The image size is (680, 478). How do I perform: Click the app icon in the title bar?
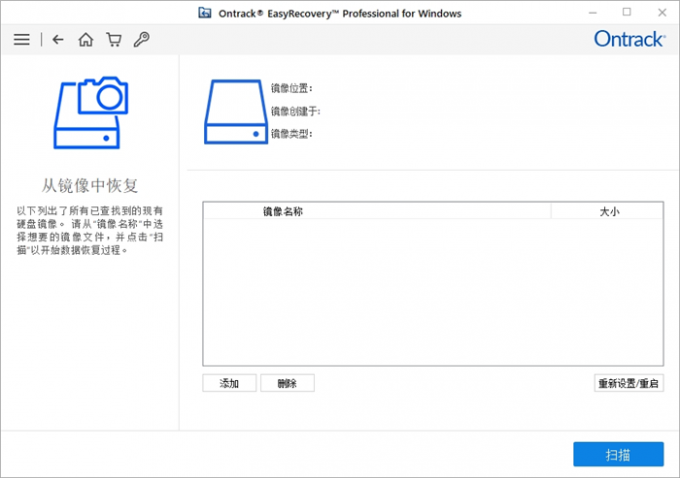coord(205,13)
